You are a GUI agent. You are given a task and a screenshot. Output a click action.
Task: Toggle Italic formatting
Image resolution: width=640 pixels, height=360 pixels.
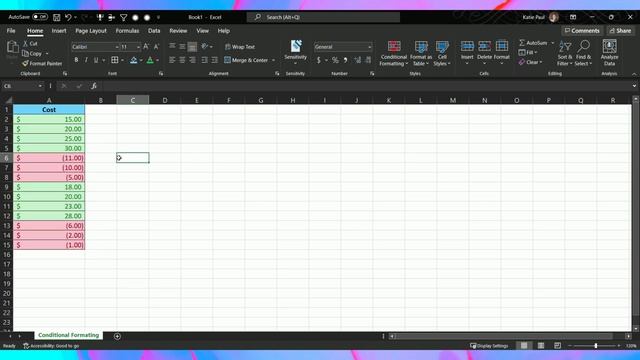coord(86,60)
